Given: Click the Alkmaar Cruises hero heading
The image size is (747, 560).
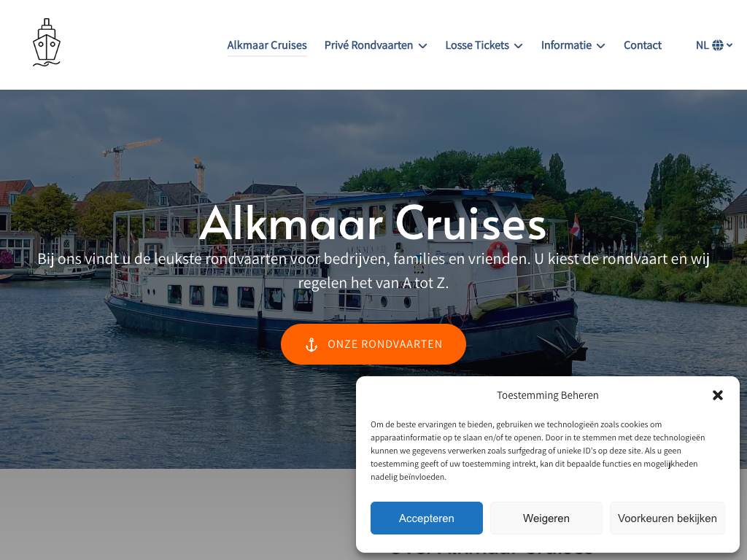Looking at the screenshot, I should coord(373,224).
